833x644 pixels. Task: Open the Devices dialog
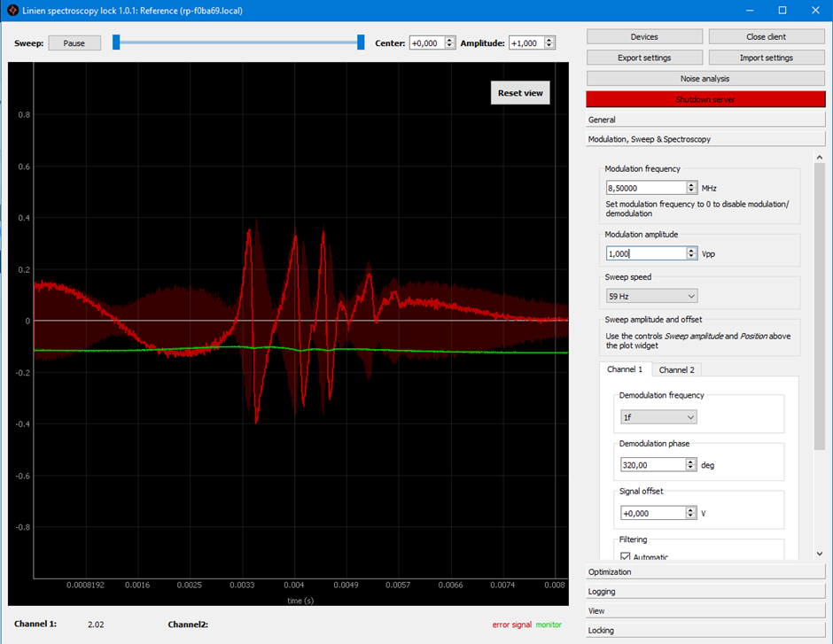pos(643,35)
